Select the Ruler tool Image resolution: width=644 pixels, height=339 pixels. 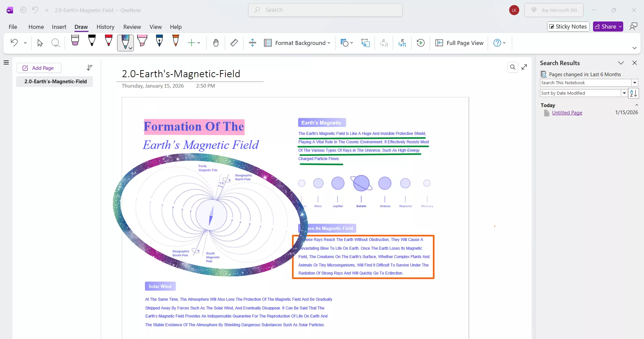(234, 43)
